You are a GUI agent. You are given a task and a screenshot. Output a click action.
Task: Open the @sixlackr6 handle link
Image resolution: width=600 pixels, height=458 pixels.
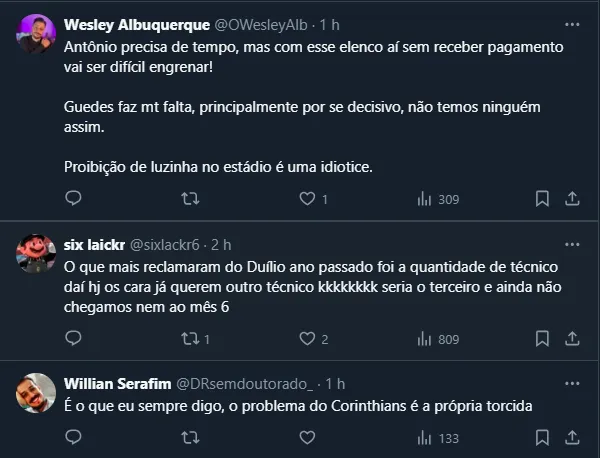[162, 243]
